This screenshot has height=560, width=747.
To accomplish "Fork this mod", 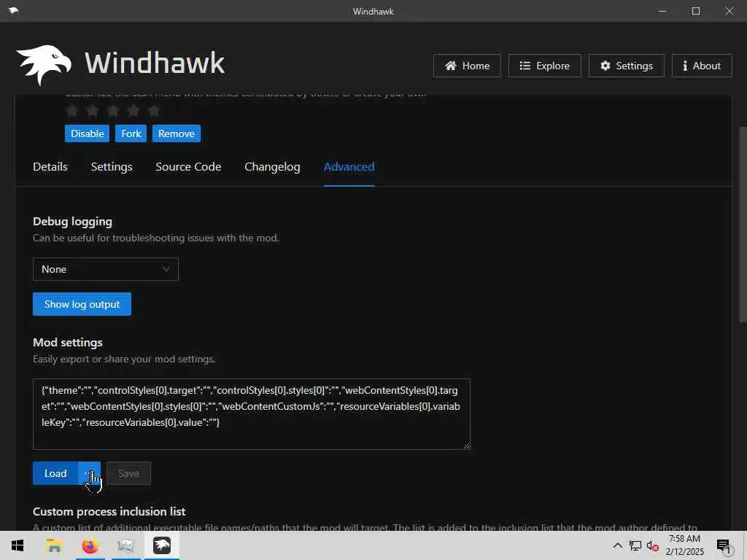I will point(131,133).
